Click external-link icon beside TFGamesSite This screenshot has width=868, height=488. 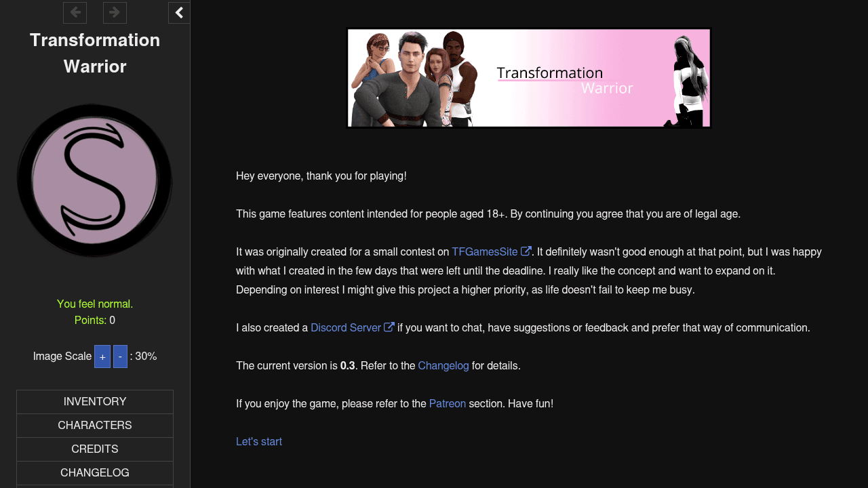click(526, 251)
